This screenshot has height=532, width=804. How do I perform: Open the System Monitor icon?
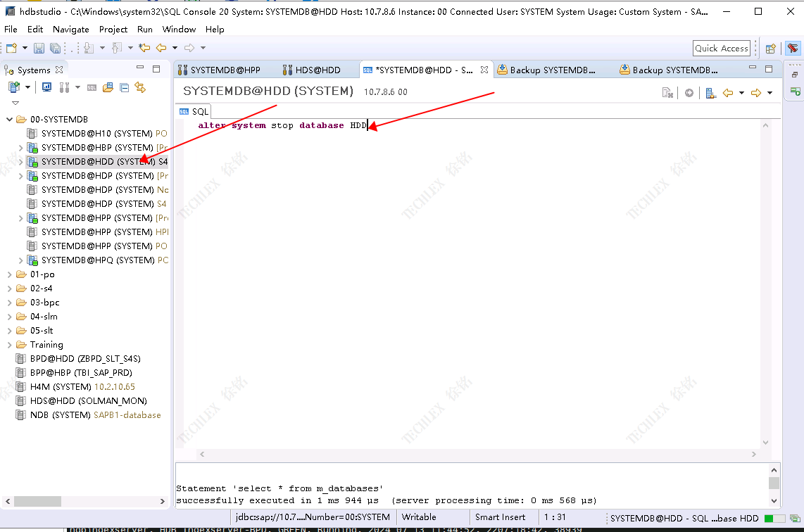47,87
